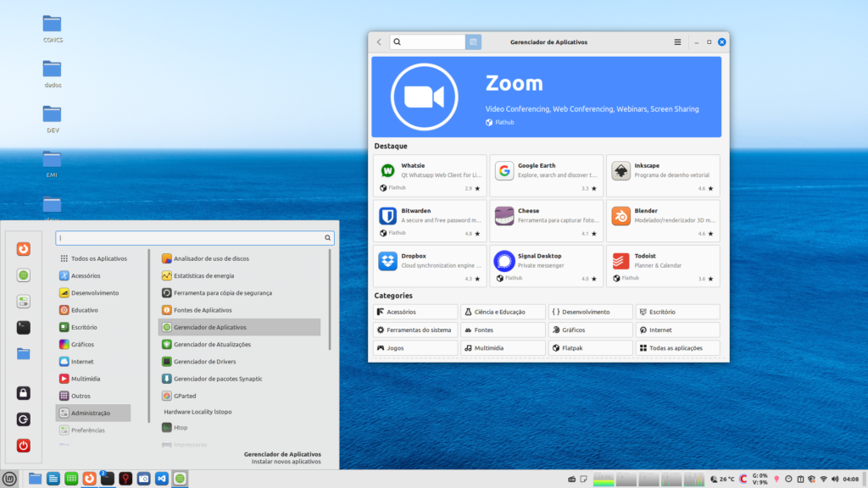Click the Wi-Fi network icon in tray
The image size is (868, 488).
point(822,479)
